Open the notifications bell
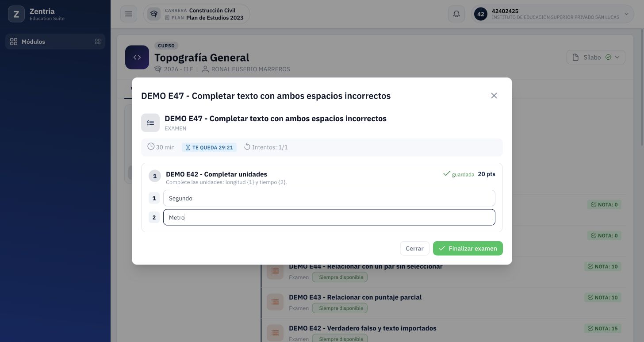The width and height of the screenshot is (644, 342). tap(456, 14)
